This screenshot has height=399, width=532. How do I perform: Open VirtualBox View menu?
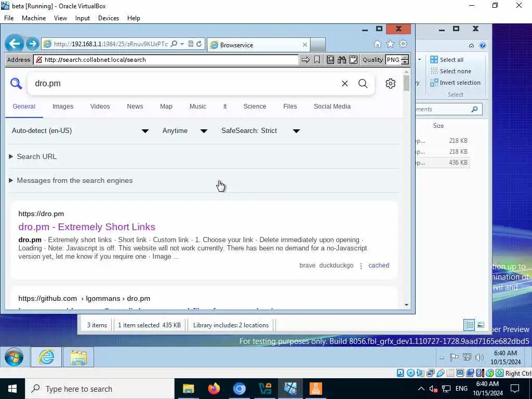point(60,18)
